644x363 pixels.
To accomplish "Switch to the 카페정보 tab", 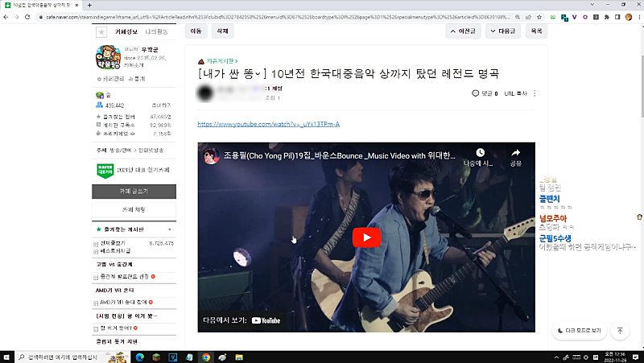I will click(126, 32).
